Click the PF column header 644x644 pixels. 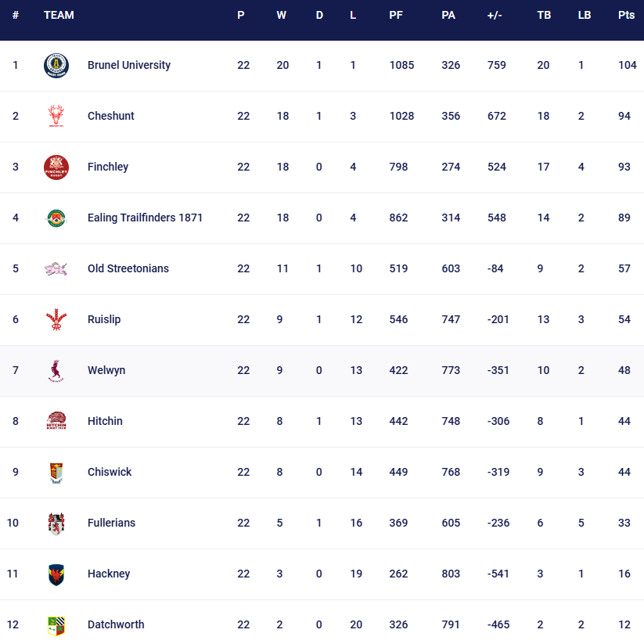[x=396, y=15]
